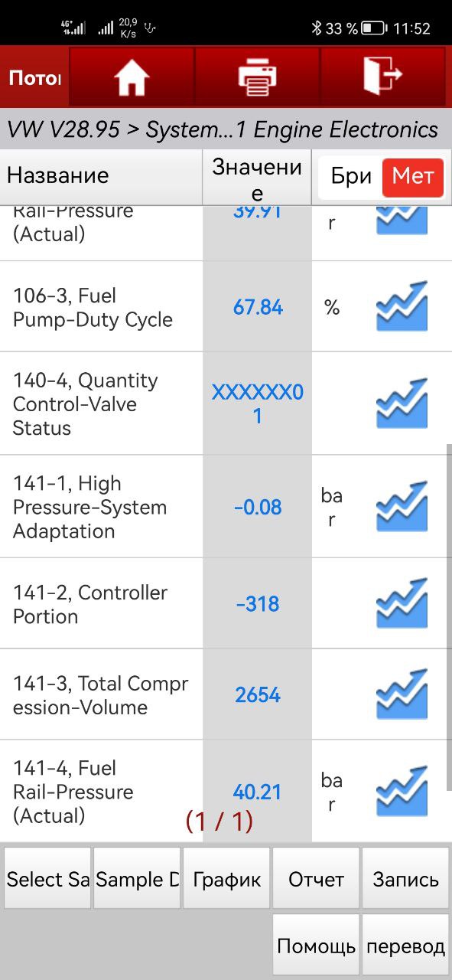The image size is (452, 980).
Task: Open graph icon for Quantity Control-Valve Status
Action: (402, 403)
